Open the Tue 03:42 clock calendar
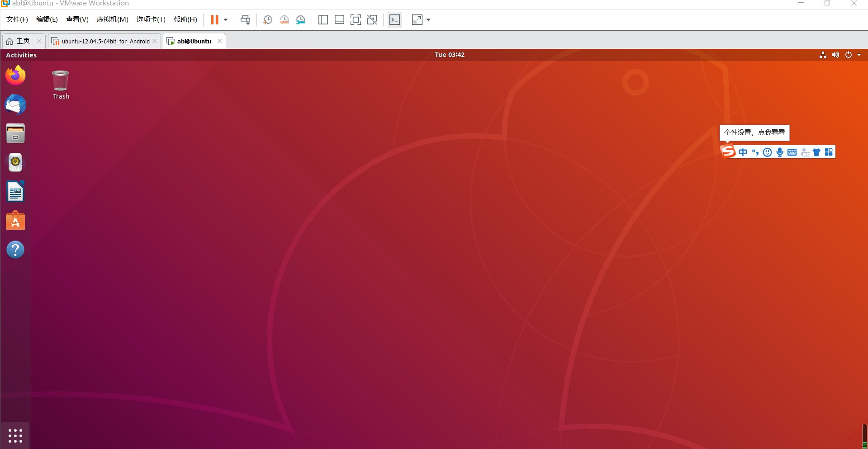 pyautogui.click(x=450, y=55)
